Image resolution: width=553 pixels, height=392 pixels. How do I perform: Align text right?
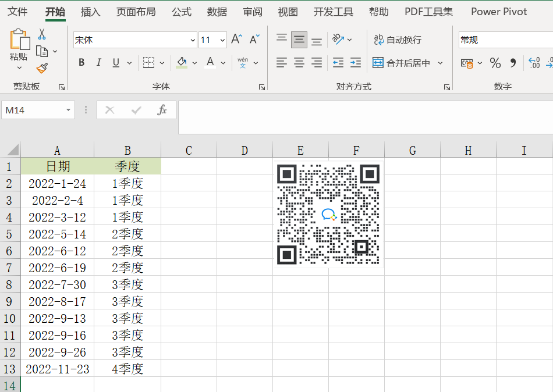pyautogui.click(x=317, y=63)
